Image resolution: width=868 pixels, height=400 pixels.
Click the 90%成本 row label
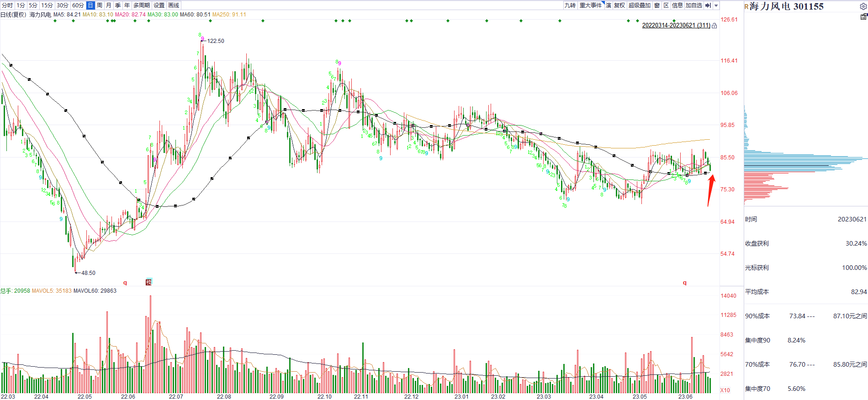coord(757,316)
